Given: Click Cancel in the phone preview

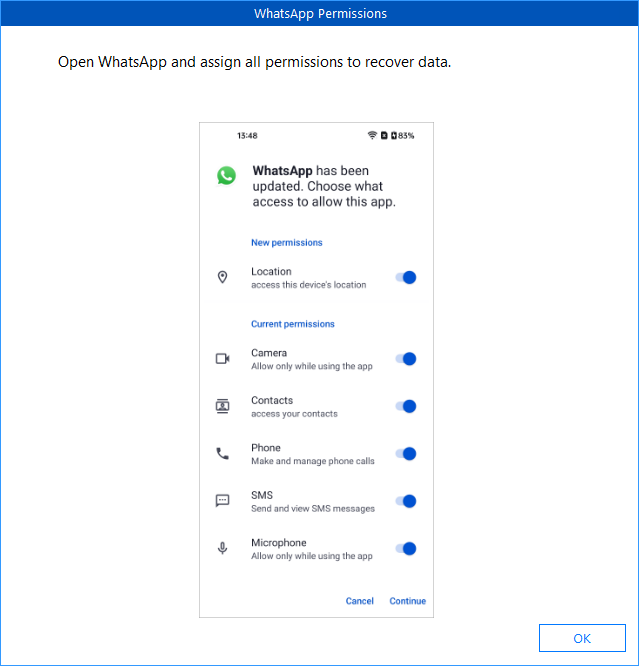Looking at the screenshot, I should 360,601.
